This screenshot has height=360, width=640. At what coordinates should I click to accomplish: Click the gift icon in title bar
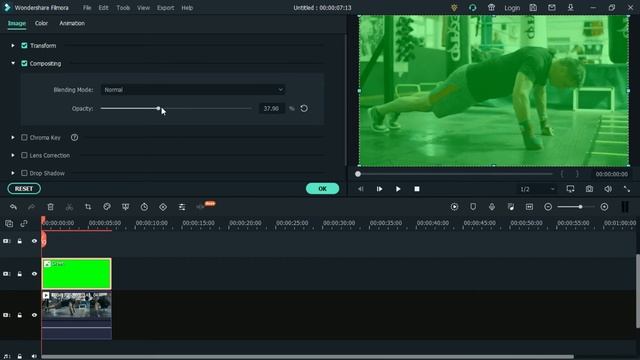click(x=491, y=7)
